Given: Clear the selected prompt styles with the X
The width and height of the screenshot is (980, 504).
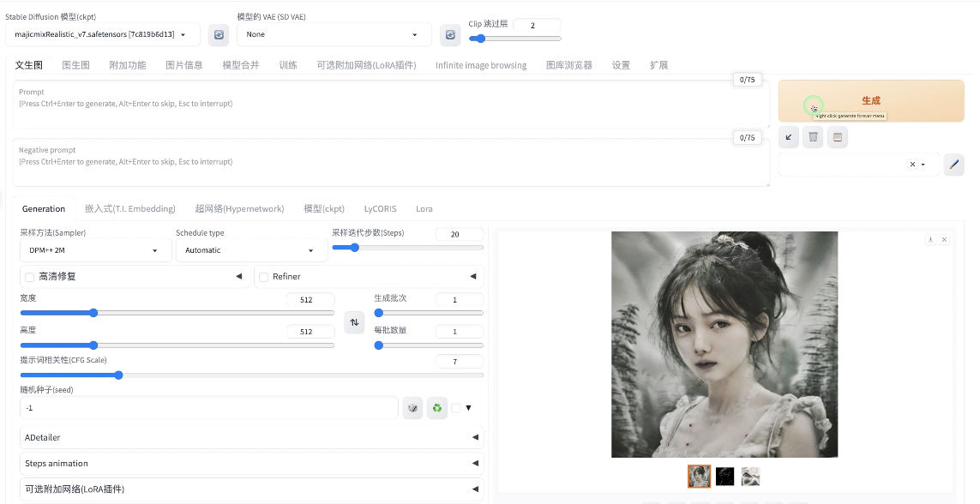Looking at the screenshot, I should tap(912, 165).
